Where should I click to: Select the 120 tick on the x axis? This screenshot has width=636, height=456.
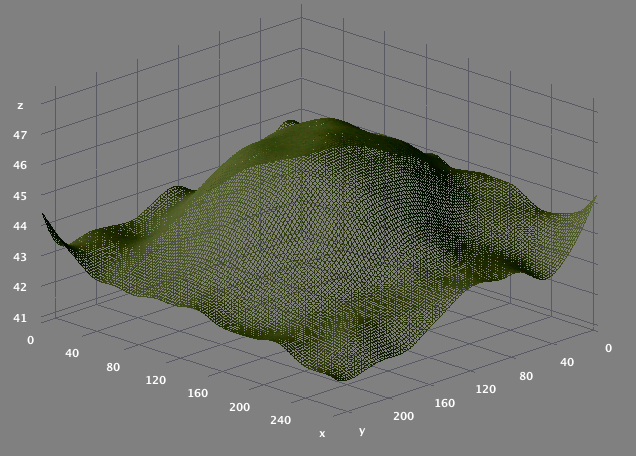click(x=154, y=381)
